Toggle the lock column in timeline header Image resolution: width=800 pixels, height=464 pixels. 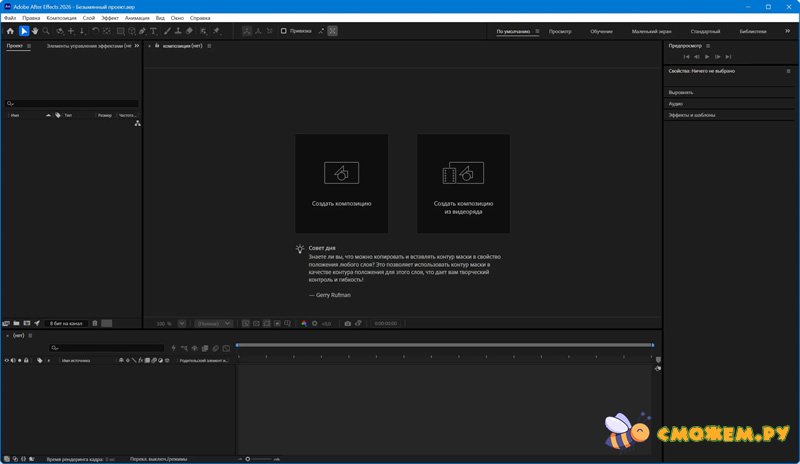click(x=27, y=360)
